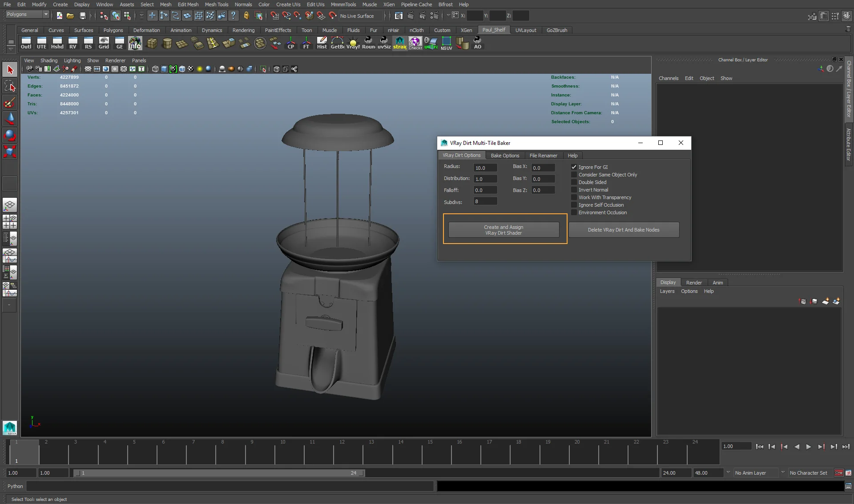Click create new layer icon in Layer Editor

pos(825,301)
